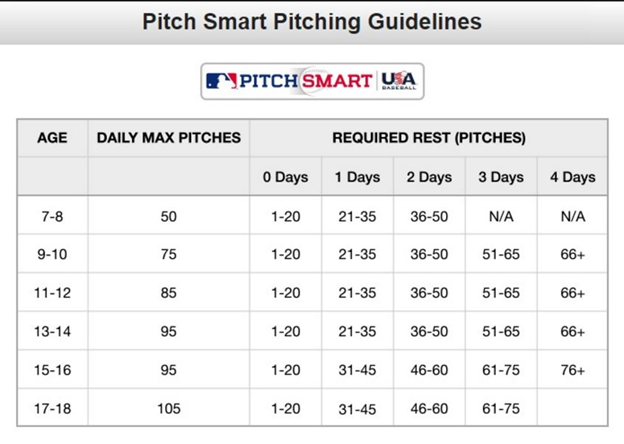This screenshot has width=624, height=444.
Task: Select the 0 Days column header
Action: point(286,177)
